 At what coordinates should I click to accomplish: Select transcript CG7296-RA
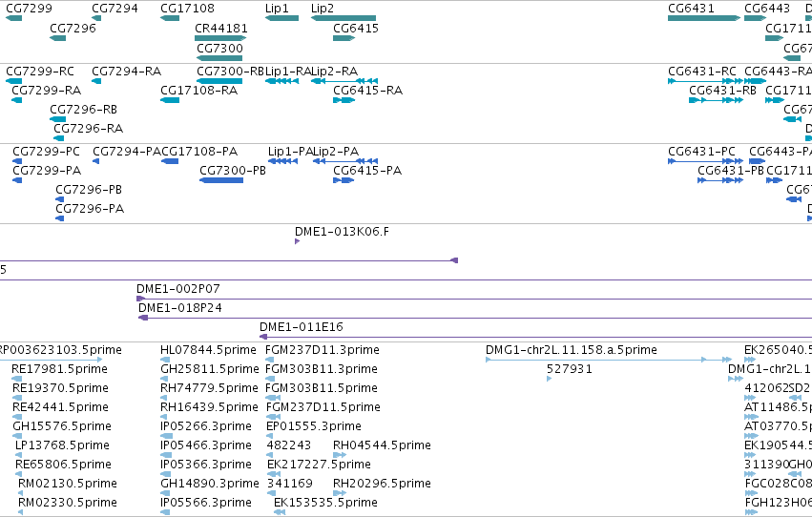pos(58,138)
